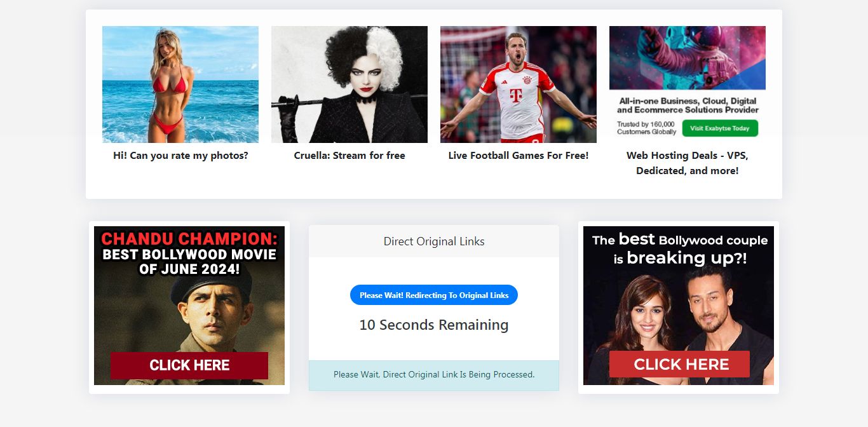Click 'Please Wait! Redirecting To Original Links' button

pyautogui.click(x=434, y=295)
